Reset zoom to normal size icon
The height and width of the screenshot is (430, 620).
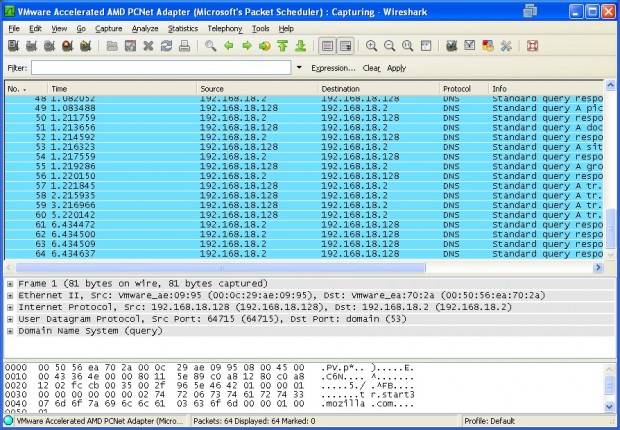408,46
